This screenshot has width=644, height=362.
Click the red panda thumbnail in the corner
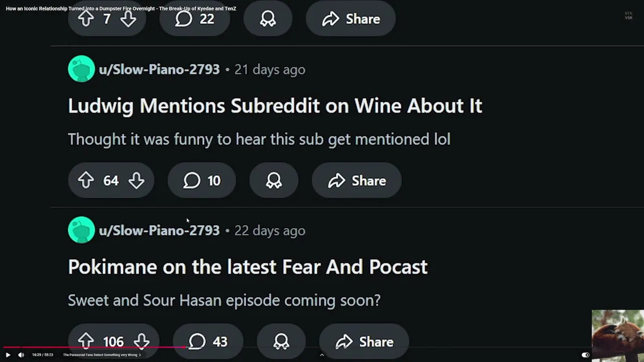[618, 335]
